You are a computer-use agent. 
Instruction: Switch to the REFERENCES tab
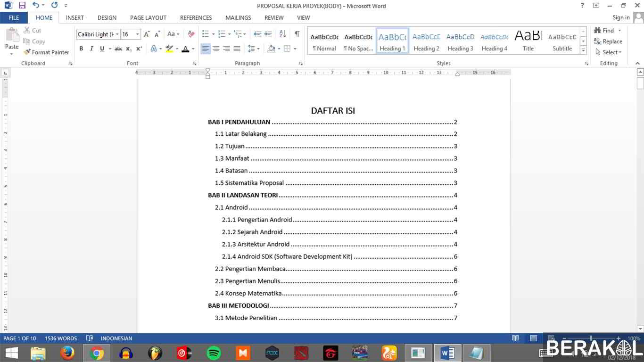click(196, 17)
